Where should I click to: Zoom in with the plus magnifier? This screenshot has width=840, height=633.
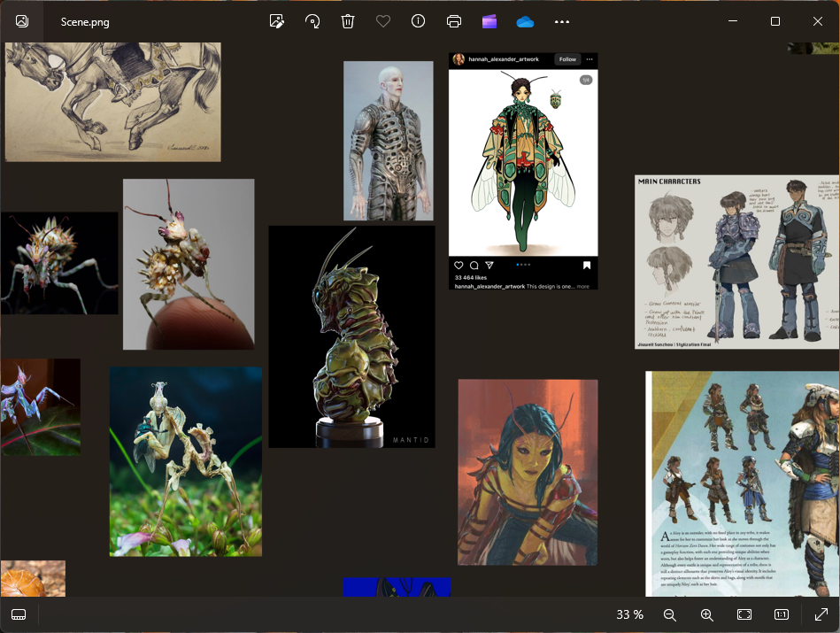pos(707,614)
